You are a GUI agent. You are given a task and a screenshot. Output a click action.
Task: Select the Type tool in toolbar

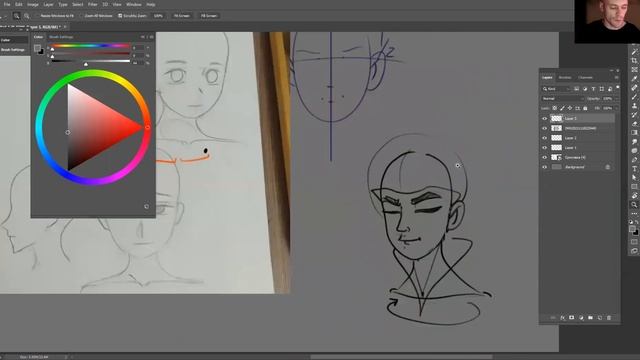634,169
